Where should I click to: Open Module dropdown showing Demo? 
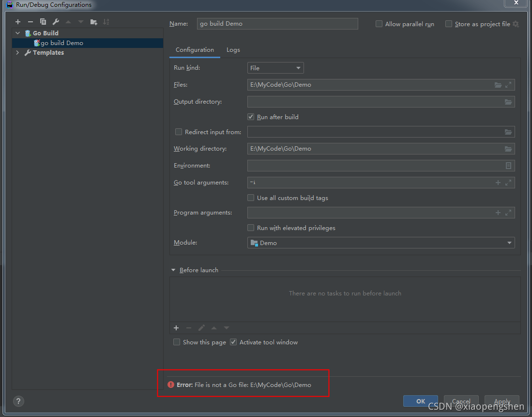tap(381, 243)
